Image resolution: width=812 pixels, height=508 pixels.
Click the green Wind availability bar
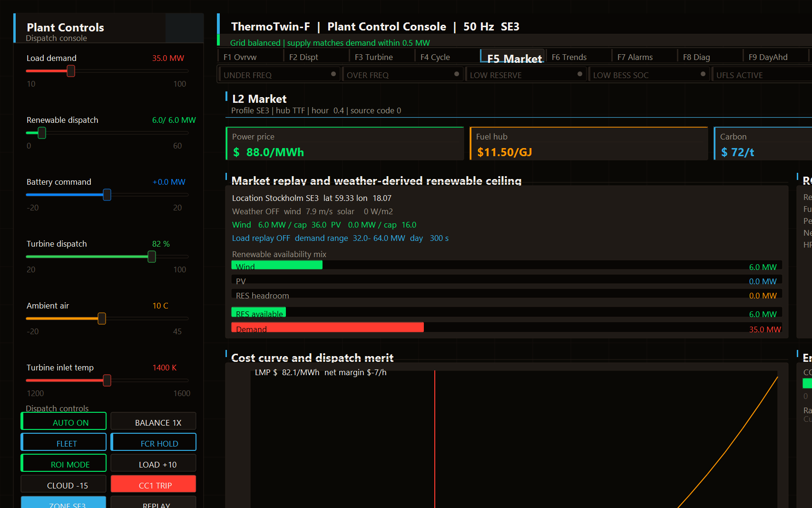(277, 265)
